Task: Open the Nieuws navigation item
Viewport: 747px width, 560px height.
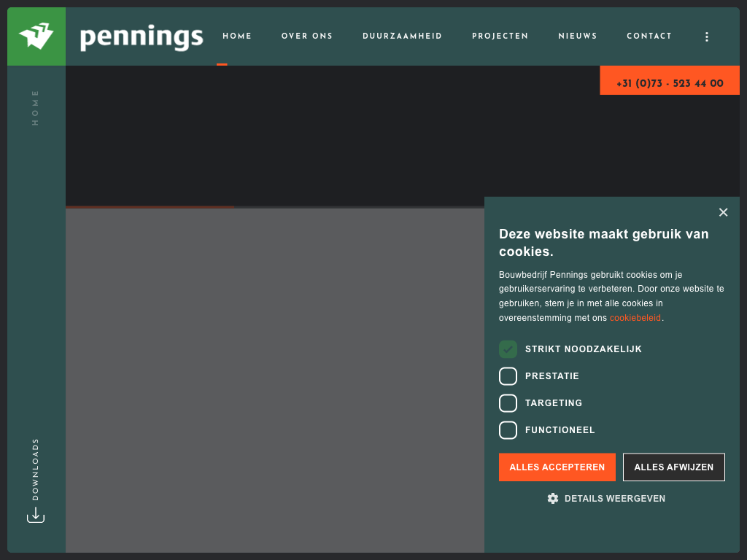Action: click(x=577, y=36)
